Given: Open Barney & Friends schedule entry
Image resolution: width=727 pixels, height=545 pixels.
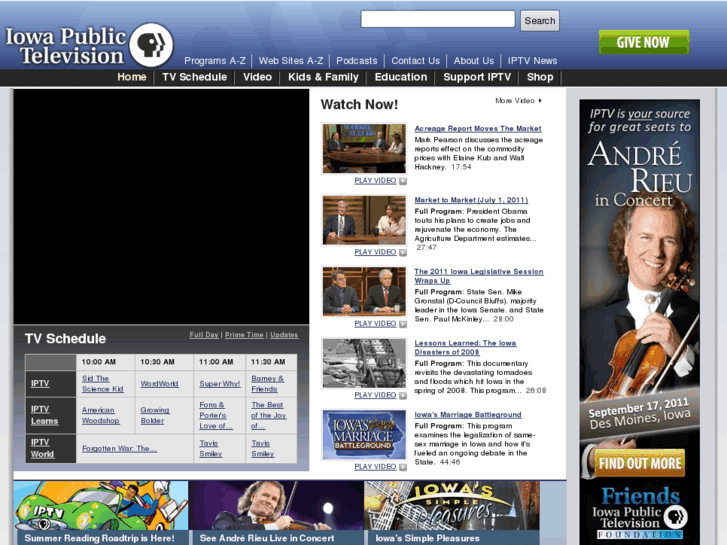Looking at the screenshot, I should tap(268, 384).
